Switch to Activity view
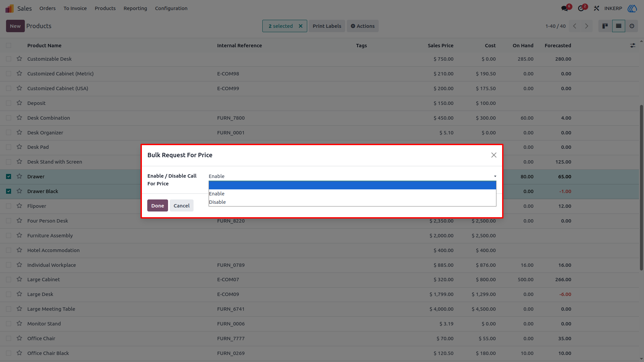 point(632,26)
